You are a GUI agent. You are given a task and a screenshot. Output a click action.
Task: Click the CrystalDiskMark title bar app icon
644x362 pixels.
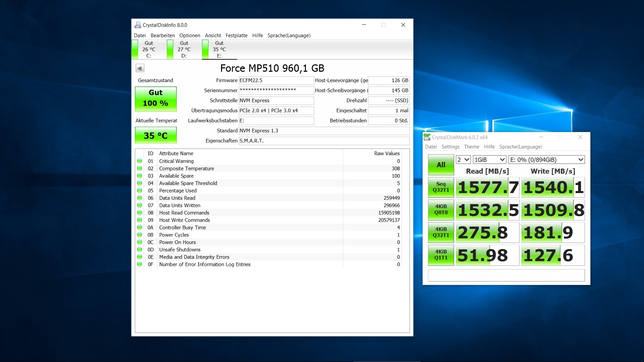427,137
